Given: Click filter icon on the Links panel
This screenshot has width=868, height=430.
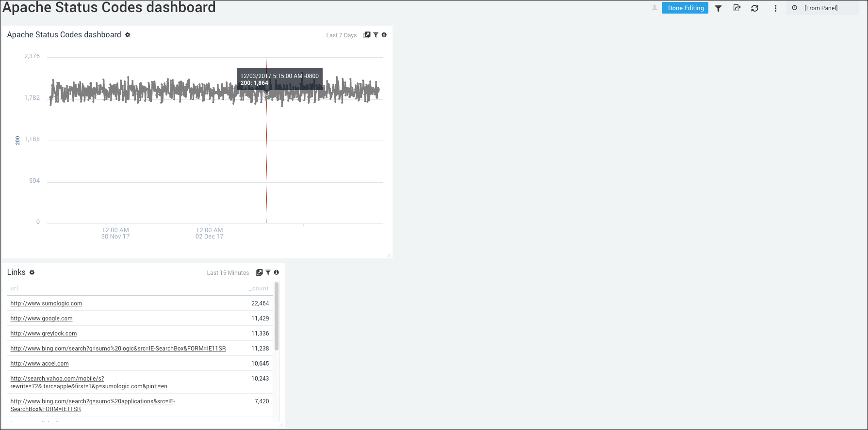Looking at the screenshot, I should pyautogui.click(x=268, y=272).
